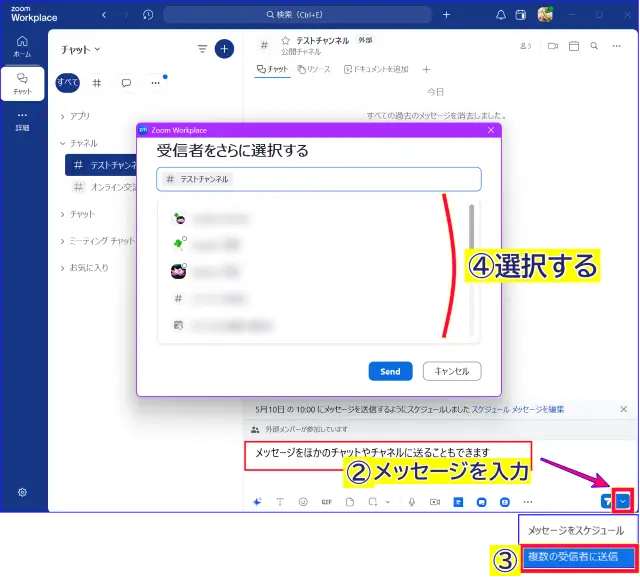This screenshot has width=640, height=579.
Task: Take a screenshot with capture icon
Action: click(372, 502)
